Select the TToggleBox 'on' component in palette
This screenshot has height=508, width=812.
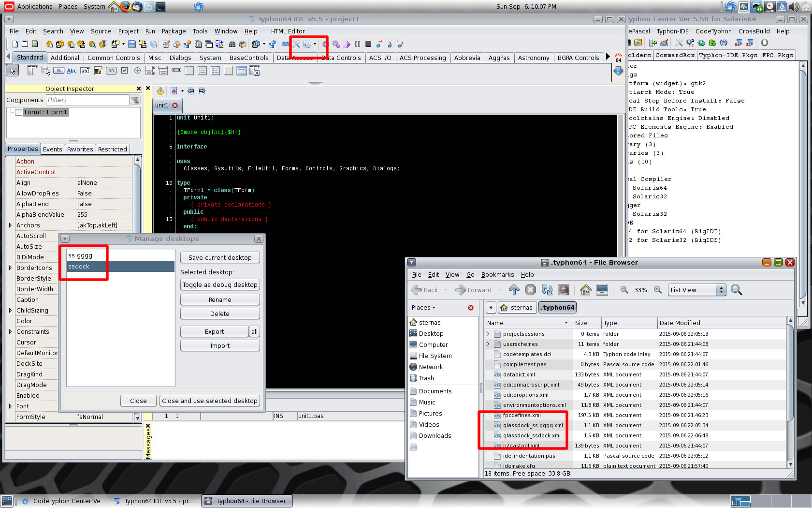pos(111,71)
